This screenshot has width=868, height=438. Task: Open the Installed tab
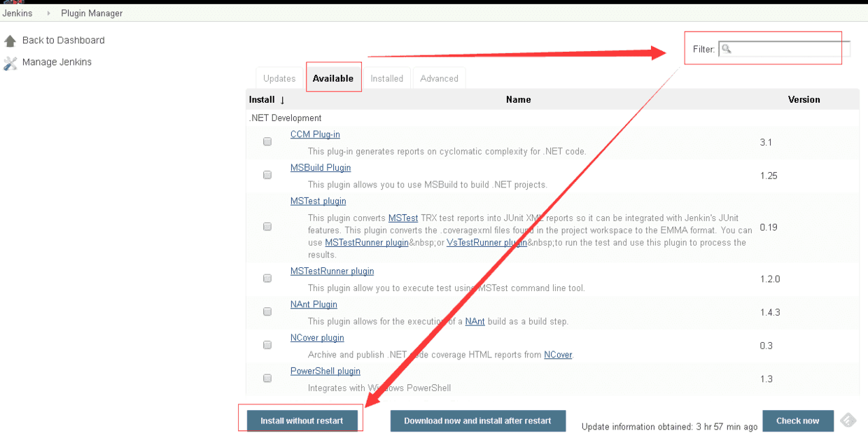pos(387,78)
